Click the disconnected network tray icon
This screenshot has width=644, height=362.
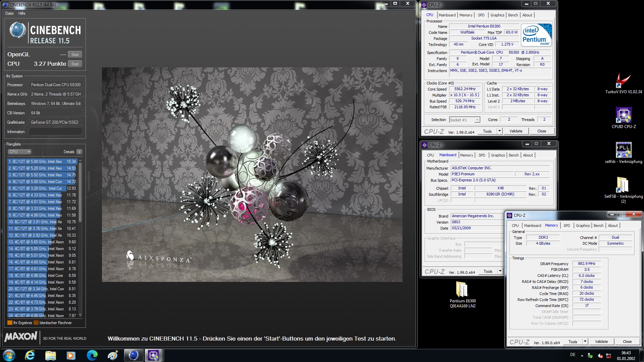(x=608, y=355)
